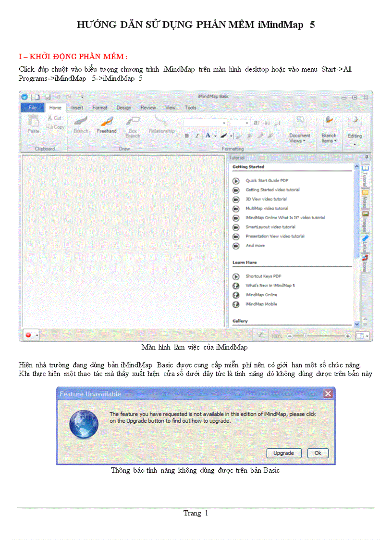Screen dimensions: 392x540
Task: Select the Branch drawing tool
Action: (x=80, y=126)
